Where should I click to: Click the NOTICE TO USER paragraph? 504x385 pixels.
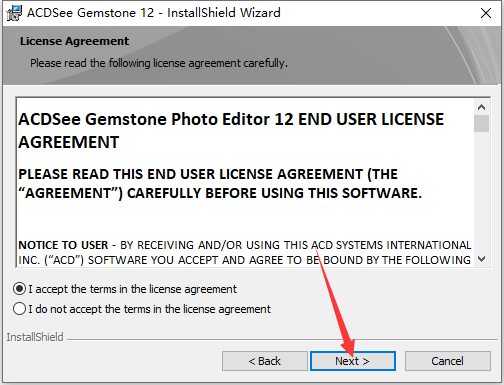(245, 252)
